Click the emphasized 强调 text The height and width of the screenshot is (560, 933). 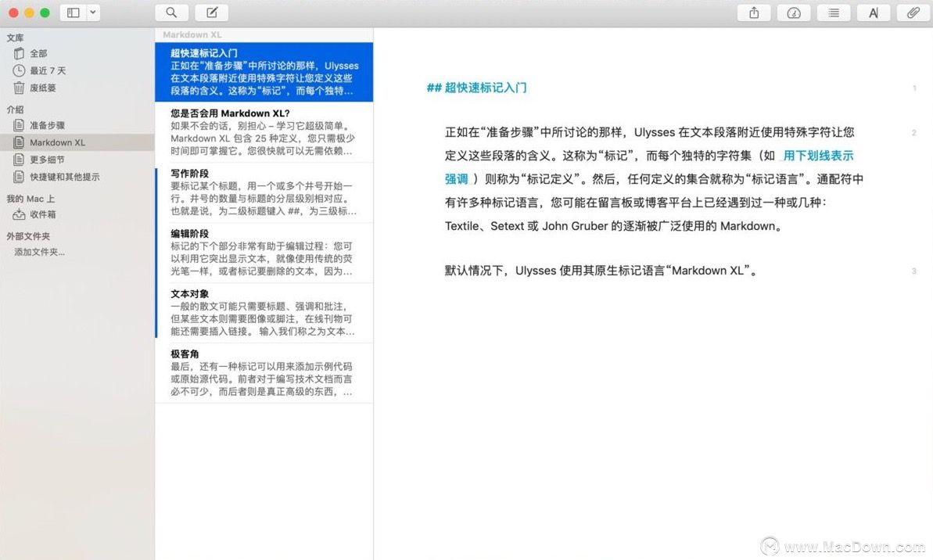tap(457, 179)
